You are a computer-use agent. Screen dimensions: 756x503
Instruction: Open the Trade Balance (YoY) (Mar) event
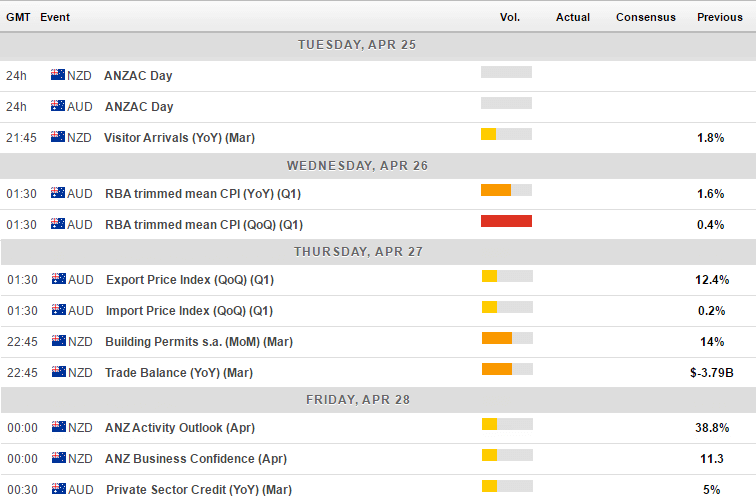pyautogui.click(x=179, y=373)
